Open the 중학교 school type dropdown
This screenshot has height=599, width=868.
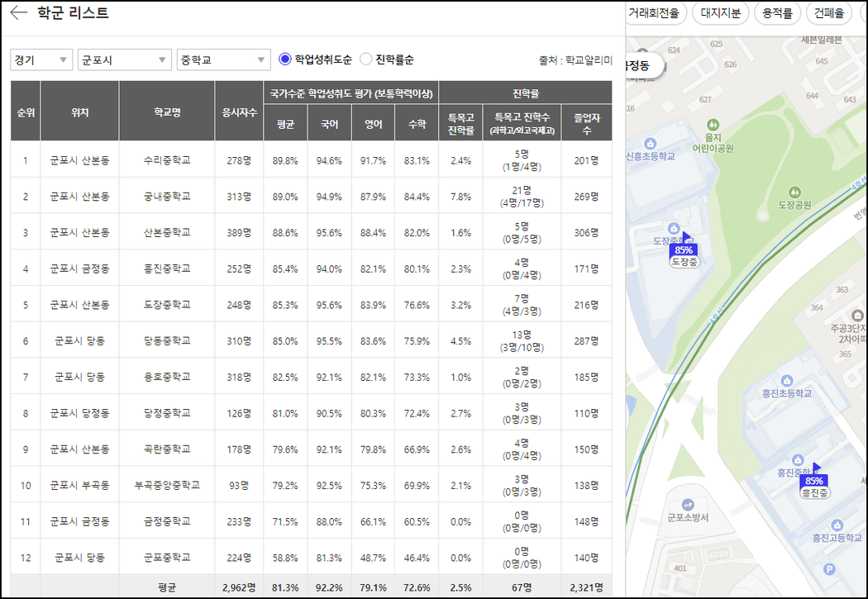click(224, 59)
